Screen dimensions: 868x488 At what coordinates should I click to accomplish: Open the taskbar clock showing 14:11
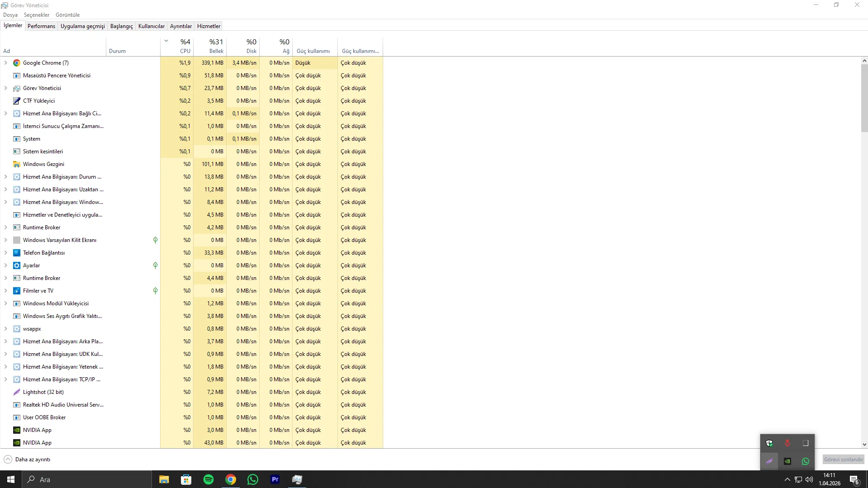(830, 479)
